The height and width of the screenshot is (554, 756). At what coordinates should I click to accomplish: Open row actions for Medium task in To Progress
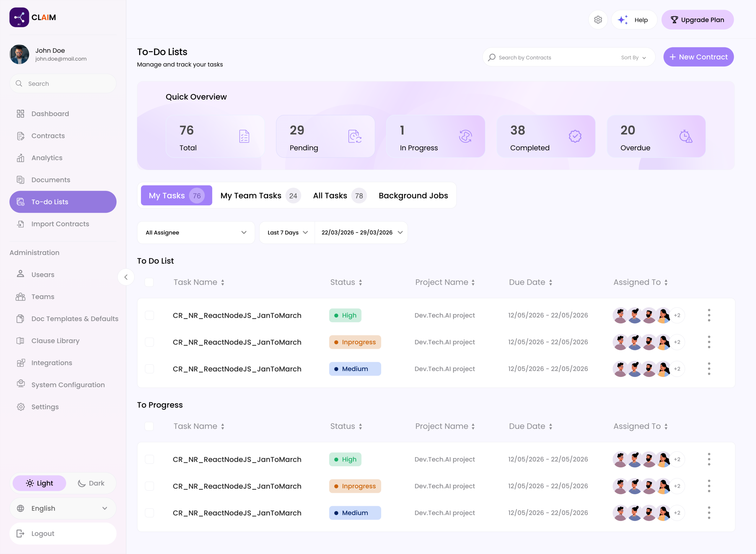click(x=709, y=513)
